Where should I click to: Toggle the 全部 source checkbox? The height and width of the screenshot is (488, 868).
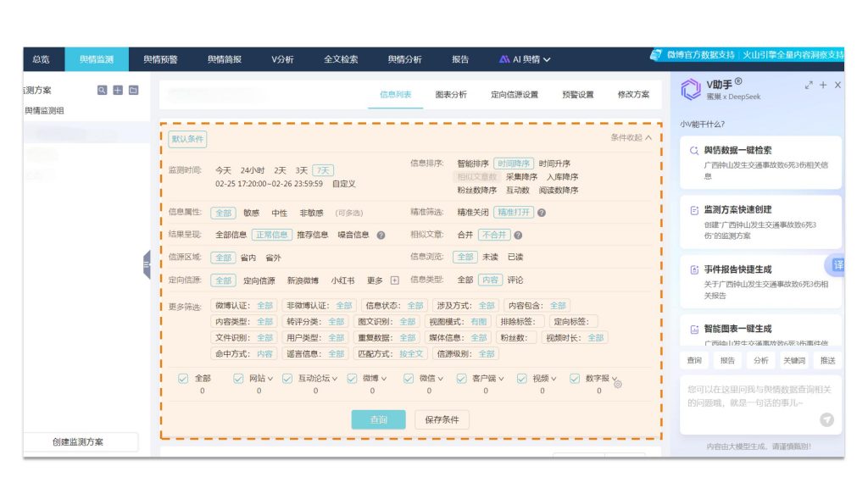click(183, 379)
